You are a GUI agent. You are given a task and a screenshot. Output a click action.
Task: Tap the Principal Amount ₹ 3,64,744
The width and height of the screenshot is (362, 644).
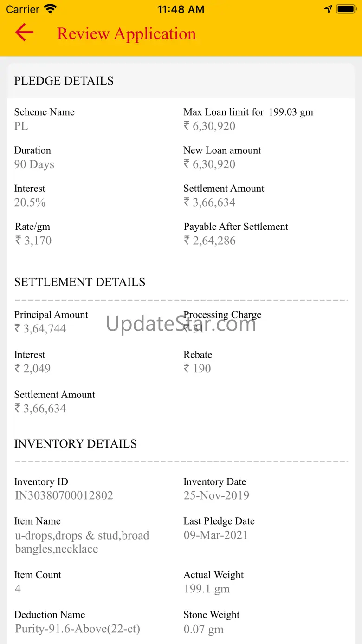pyautogui.click(x=40, y=329)
